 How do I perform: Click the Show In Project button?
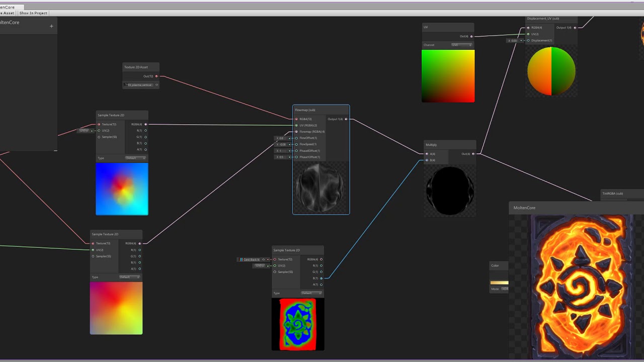tap(33, 13)
